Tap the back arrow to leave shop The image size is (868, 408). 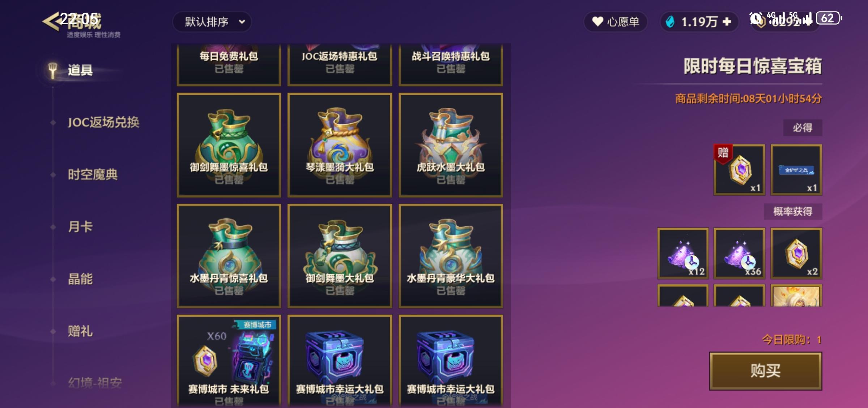tap(51, 21)
